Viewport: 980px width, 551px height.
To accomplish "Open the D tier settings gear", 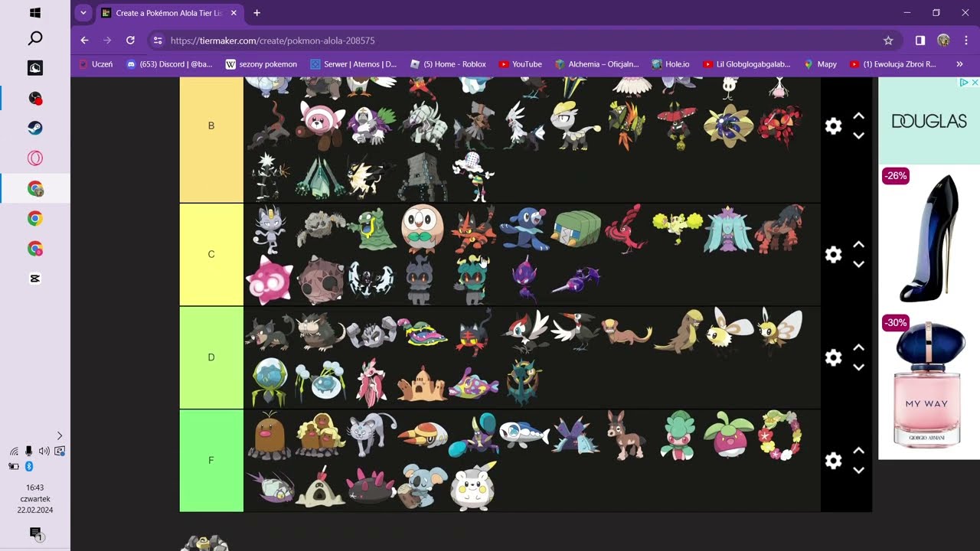I will pyautogui.click(x=833, y=357).
